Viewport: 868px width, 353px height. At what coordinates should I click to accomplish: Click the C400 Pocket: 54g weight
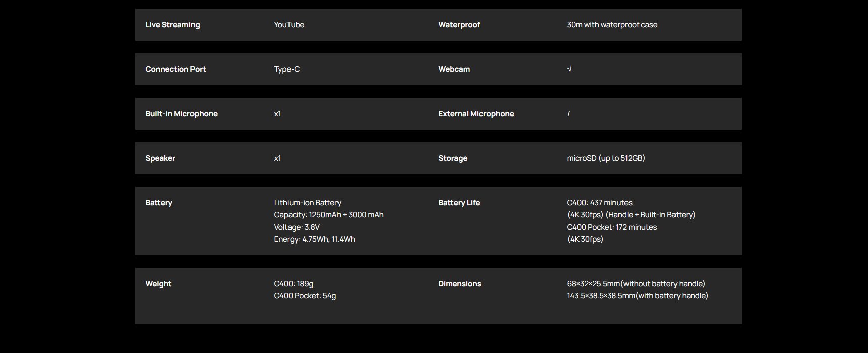point(305,296)
